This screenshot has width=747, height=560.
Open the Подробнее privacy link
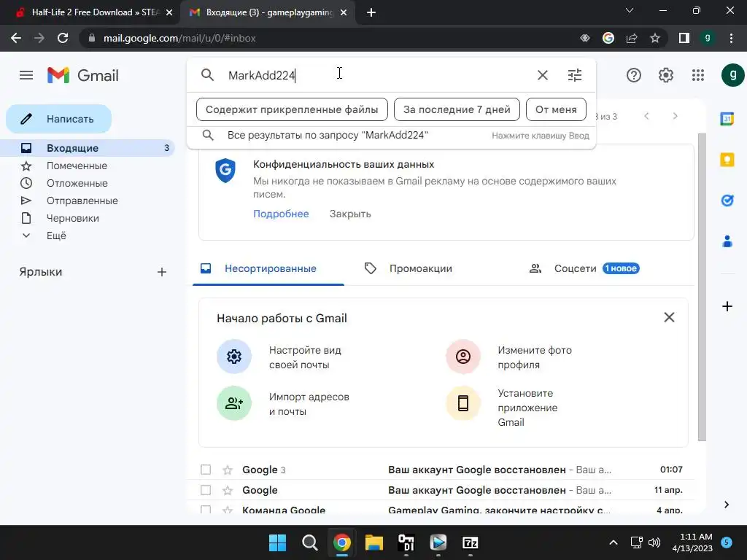click(281, 214)
